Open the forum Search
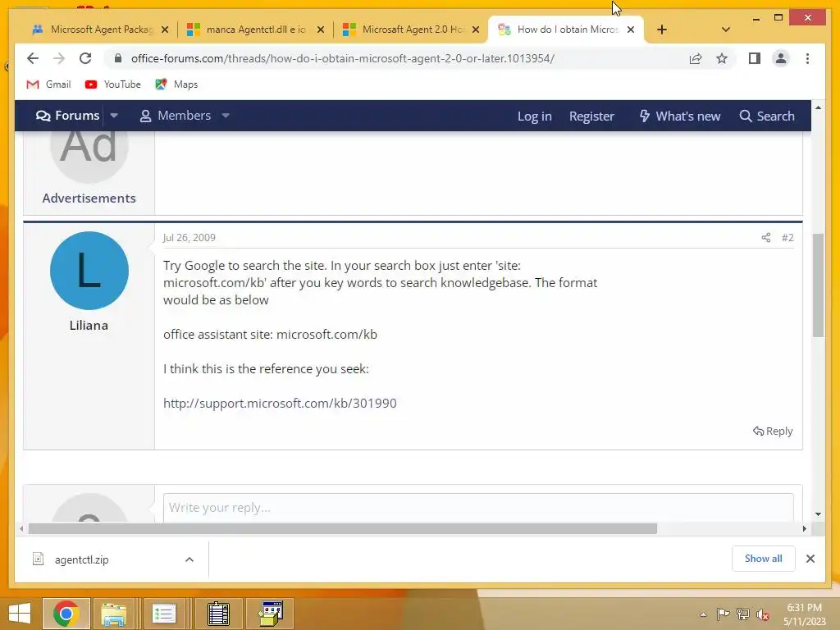This screenshot has height=630, width=840. [x=767, y=116]
